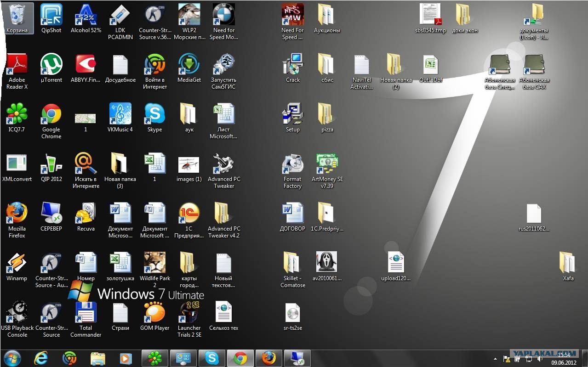The width and height of the screenshot is (588, 367).
Task: Show hidden tray icons arrow
Action: [495, 358]
